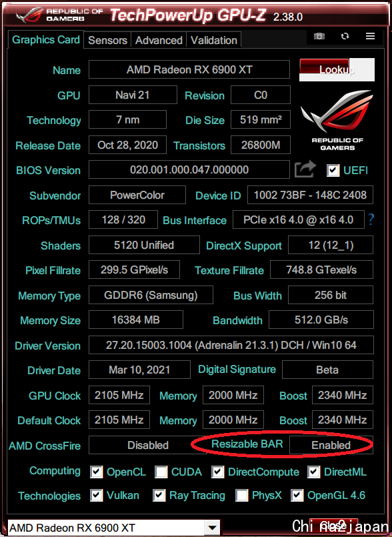392x537 pixels.
Task: Open the GPU selection dropdown arrow
Action: (212, 528)
